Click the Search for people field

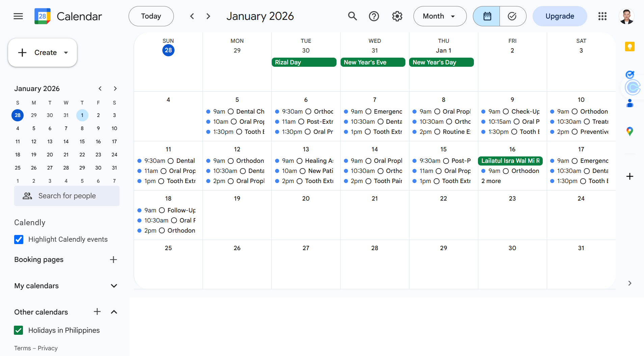click(x=67, y=196)
